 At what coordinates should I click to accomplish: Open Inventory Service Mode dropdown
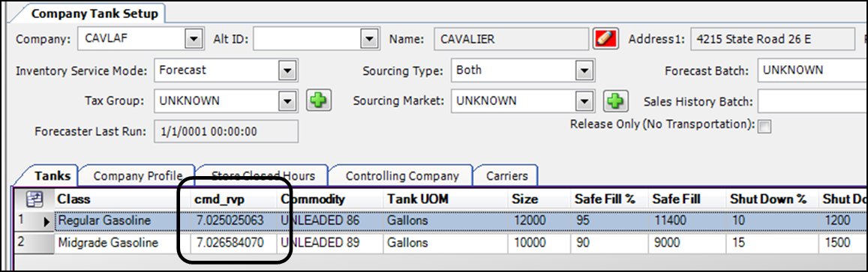coord(286,70)
